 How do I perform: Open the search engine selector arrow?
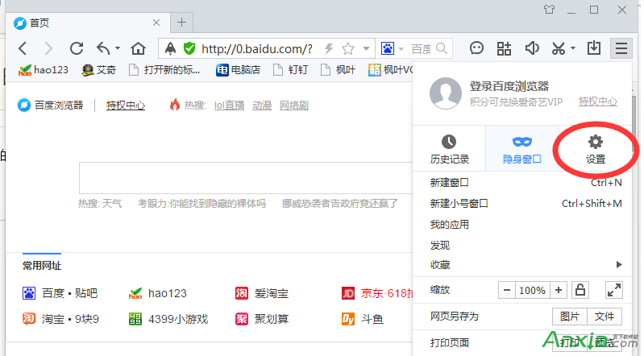pyautogui.click(x=401, y=49)
